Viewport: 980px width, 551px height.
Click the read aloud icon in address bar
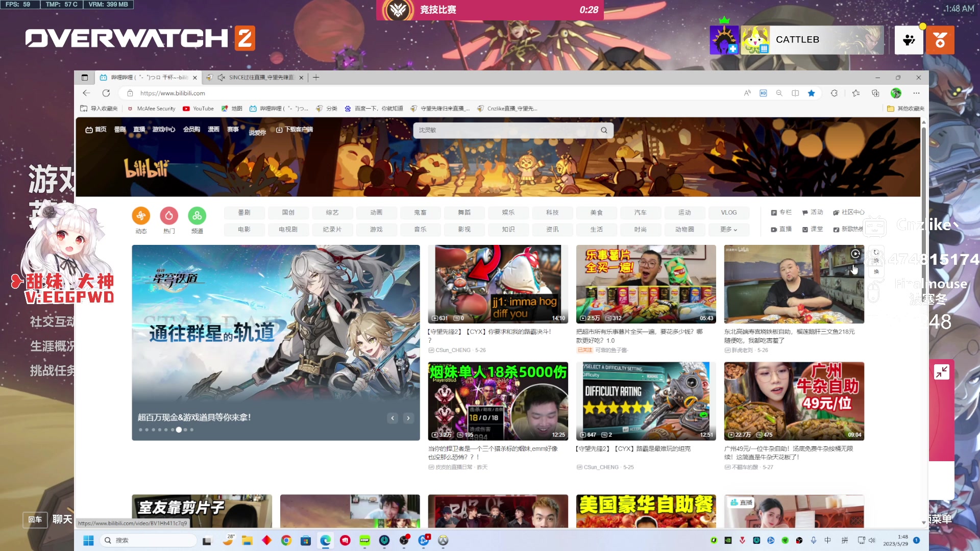pos(747,93)
